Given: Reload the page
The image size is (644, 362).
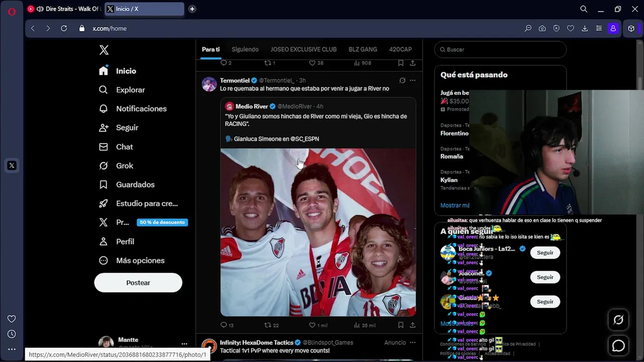Looking at the screenshot, I should (64, 29).
